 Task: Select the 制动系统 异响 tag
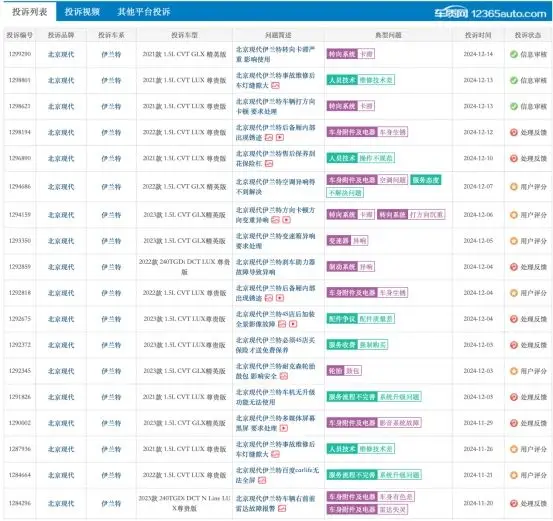point(351,267)
